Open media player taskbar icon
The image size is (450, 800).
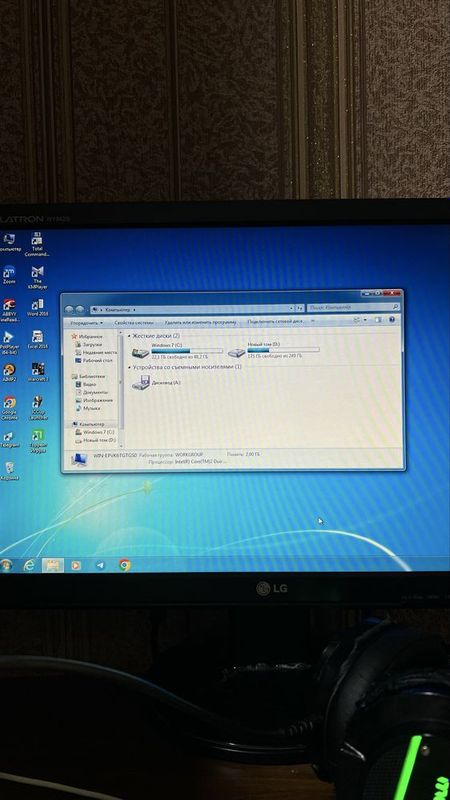pos(76,565)
